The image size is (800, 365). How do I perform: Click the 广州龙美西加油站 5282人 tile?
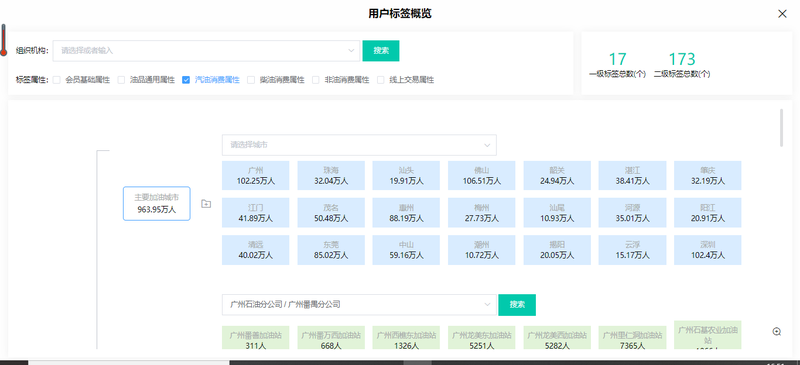point(557,338)
